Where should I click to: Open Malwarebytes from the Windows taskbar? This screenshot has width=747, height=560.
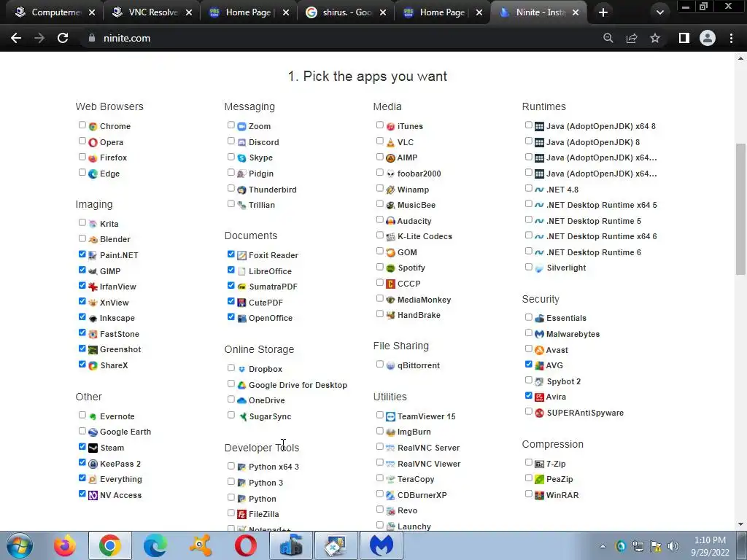(x=381, y=545)
